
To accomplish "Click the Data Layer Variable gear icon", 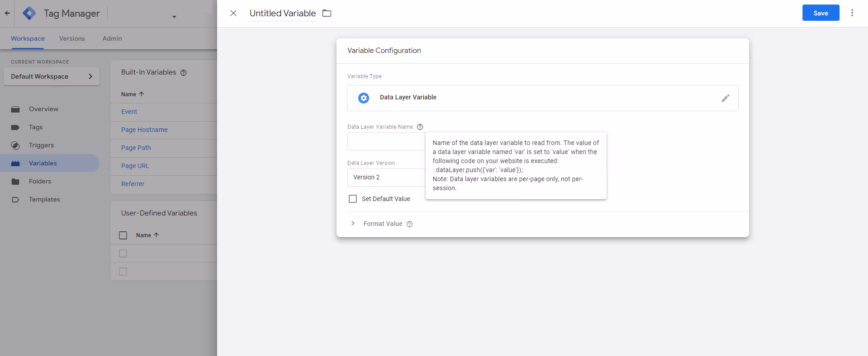I will tap(364, 98).
